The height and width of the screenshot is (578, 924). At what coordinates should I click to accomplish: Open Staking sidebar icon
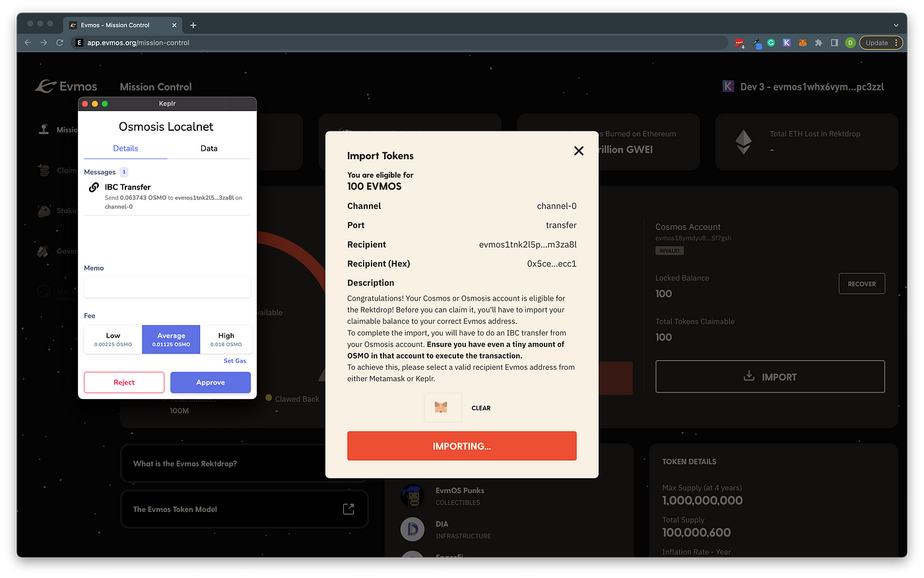point(44,211)
